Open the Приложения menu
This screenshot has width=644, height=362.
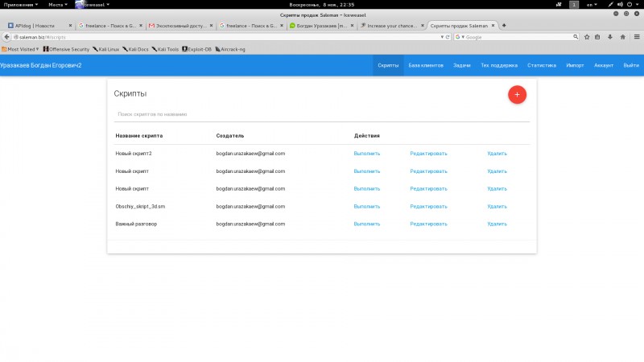(x=21, y=5)
